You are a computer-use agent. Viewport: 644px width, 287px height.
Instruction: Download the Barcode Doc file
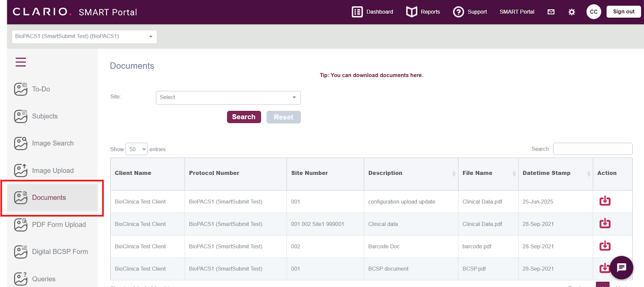pyautogui.click(x=605, y=246)
